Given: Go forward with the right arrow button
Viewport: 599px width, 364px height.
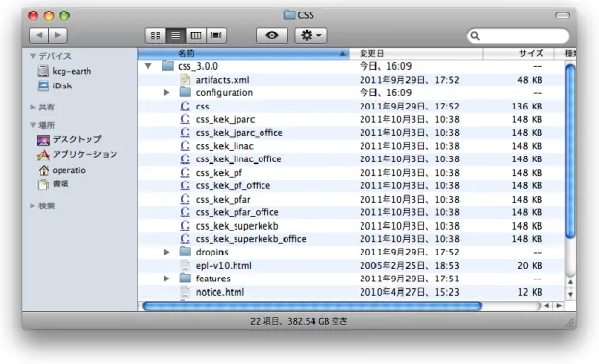Looking at the screenshot, I should 58,36.
